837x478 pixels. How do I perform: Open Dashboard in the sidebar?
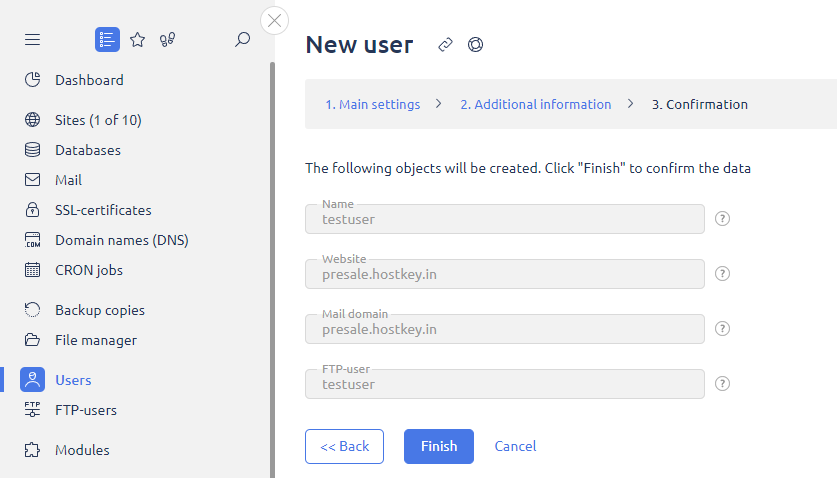tap(89, 80)
